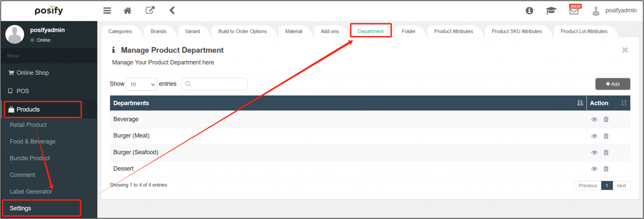Switch to the Categories tab

pos(120,31)
